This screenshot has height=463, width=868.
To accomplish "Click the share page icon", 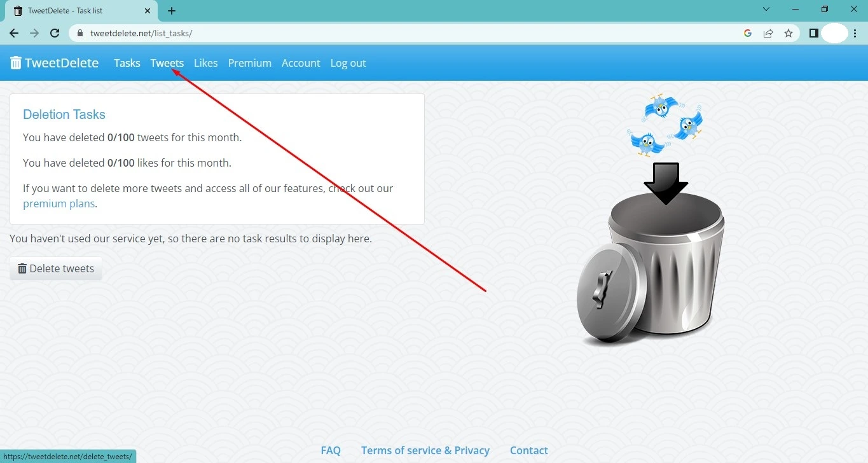I will pyautogui.click(x=768, y=33).
